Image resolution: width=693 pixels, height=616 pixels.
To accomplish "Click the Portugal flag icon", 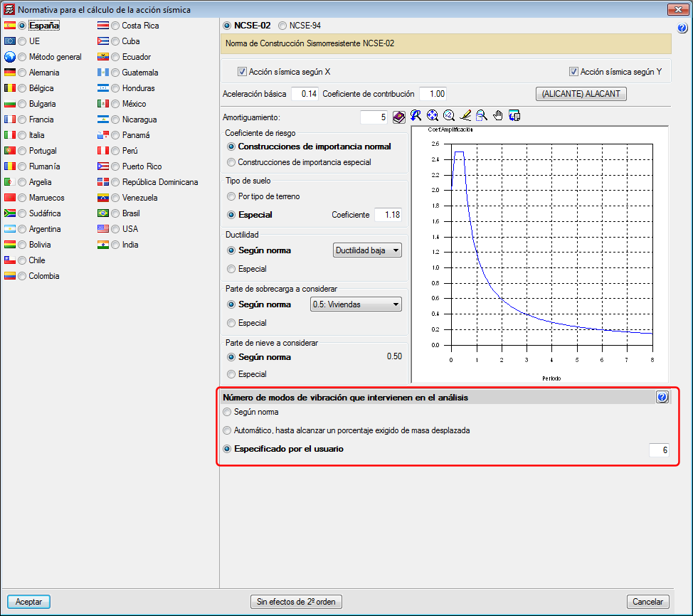I will pyautogui.click(x=10, y=151).
